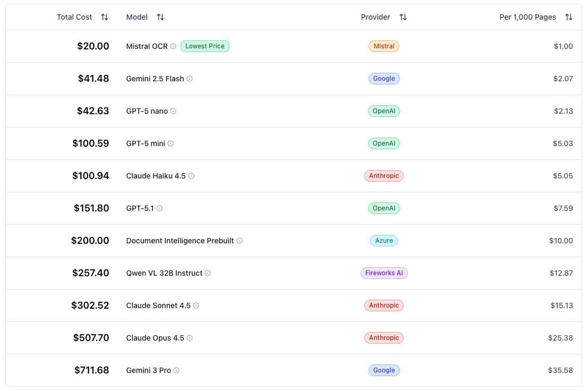This screenshot has height=391, width=588.
Task: Sort table by Total Cost column
Action: [105, 17]
